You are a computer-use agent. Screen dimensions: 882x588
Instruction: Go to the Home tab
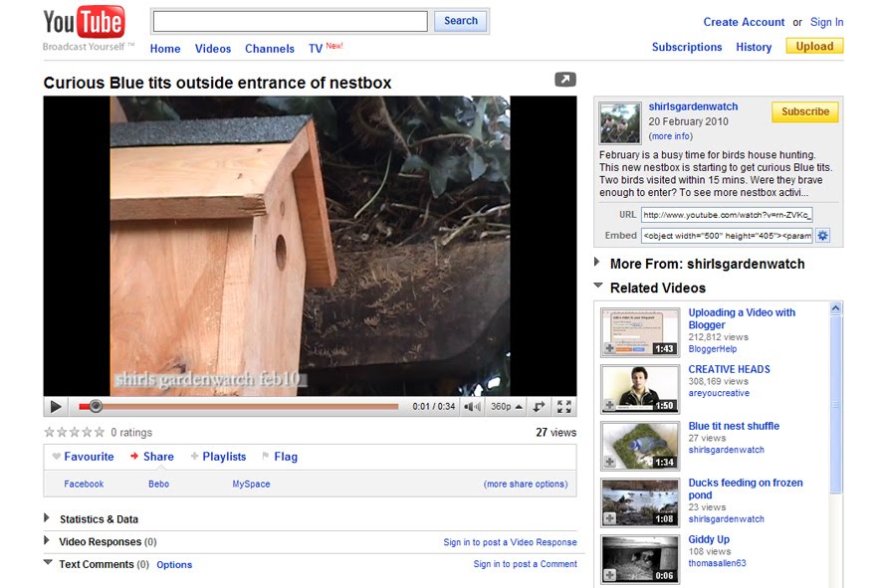[x=165, y=49]
